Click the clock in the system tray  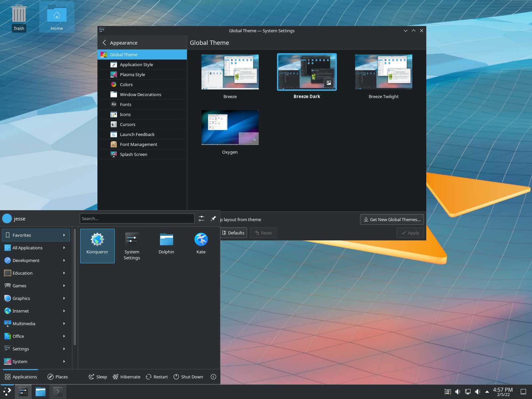pos(503,392)
